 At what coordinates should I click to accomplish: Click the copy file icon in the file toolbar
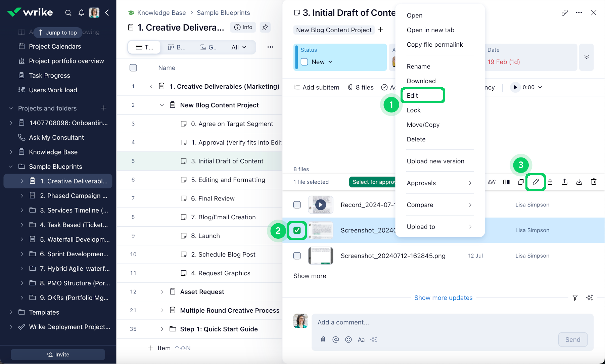point(521,182)
